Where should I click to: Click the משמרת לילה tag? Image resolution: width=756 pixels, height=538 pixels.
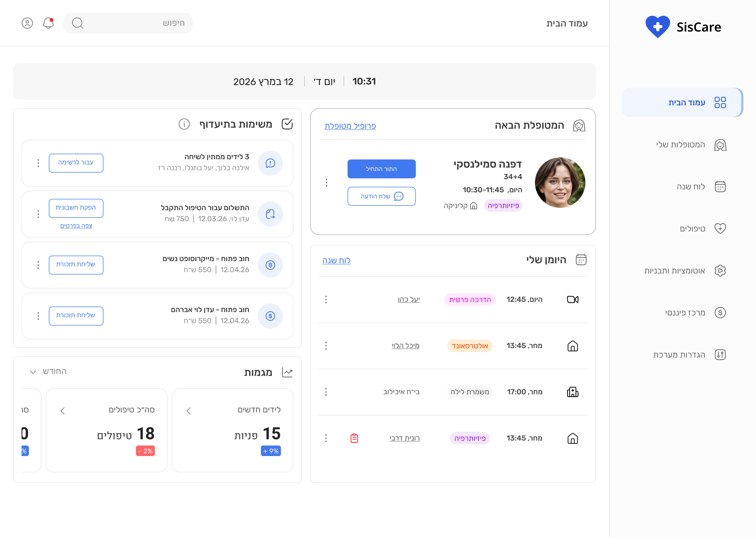(470, 392)
